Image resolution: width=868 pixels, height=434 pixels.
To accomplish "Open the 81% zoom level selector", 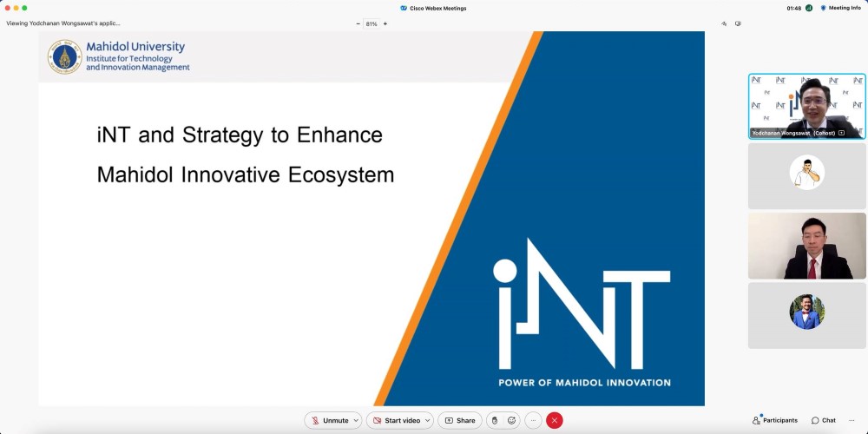I will [372, 23].
